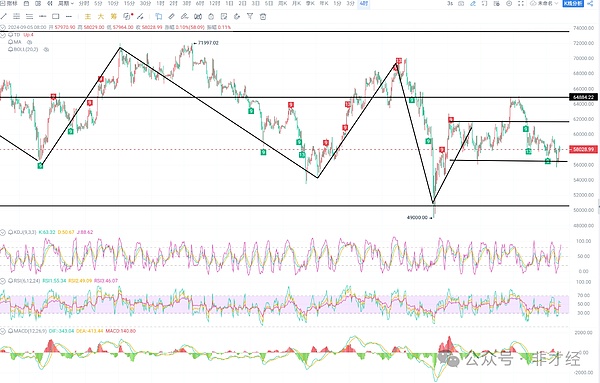
Task: Select the line segment tool
Action: [42, 16]
